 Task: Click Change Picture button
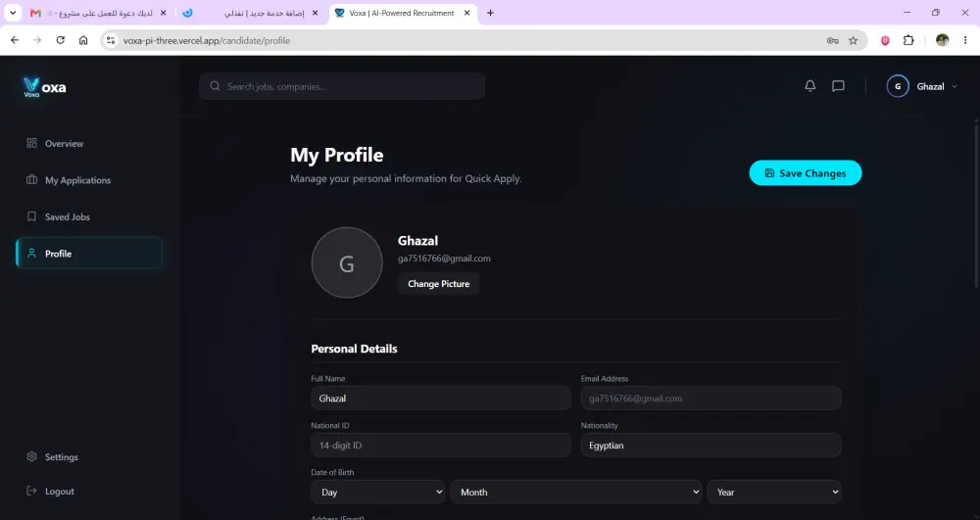tap(438, 283)
